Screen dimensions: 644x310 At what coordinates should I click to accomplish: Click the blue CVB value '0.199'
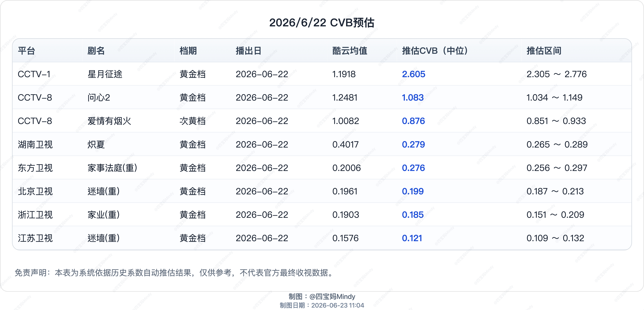[x=413, y=191]
